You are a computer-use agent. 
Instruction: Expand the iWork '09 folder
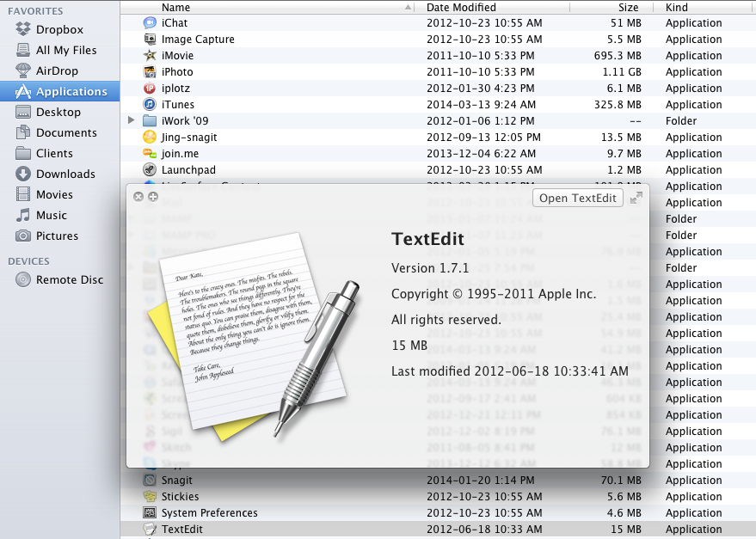point(132,121)
